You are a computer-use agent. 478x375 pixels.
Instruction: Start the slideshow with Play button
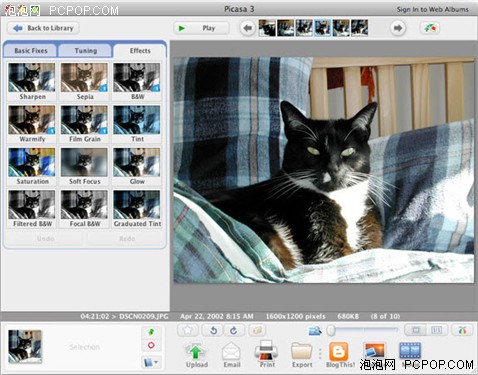(201, 28)
